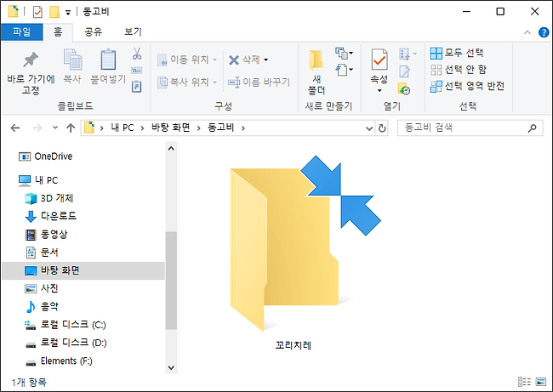Viewport: 553px width, 392px height.
Task: Click the navigation pane scroll down arrow
Action: click(x=171, y=367)
